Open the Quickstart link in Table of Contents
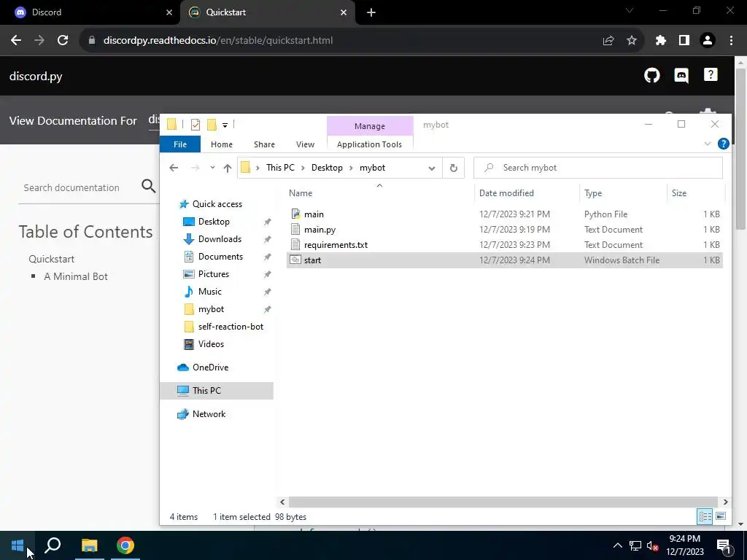The height and width of the screenshot is (560, 747). (x=52, y=259)
